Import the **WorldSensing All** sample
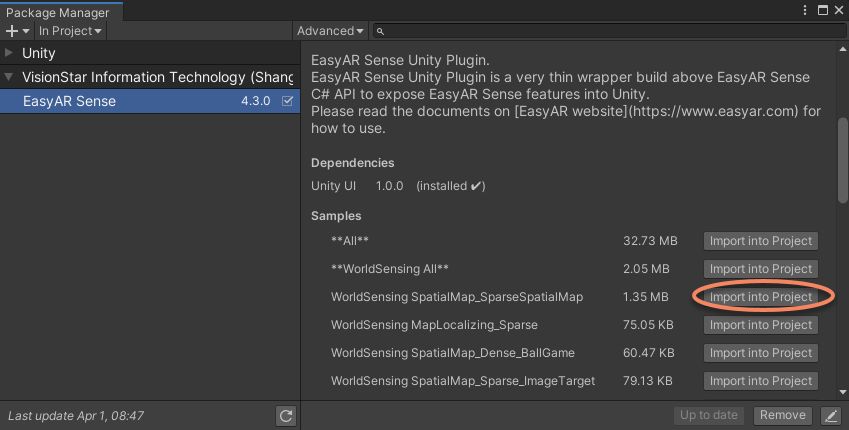 pyautogui.click(x=761, y=269)
